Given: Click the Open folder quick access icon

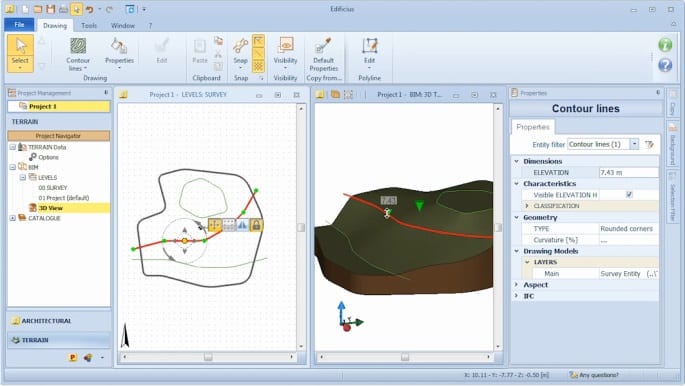Looking at the screenshot, I should (x=38, y=9).
